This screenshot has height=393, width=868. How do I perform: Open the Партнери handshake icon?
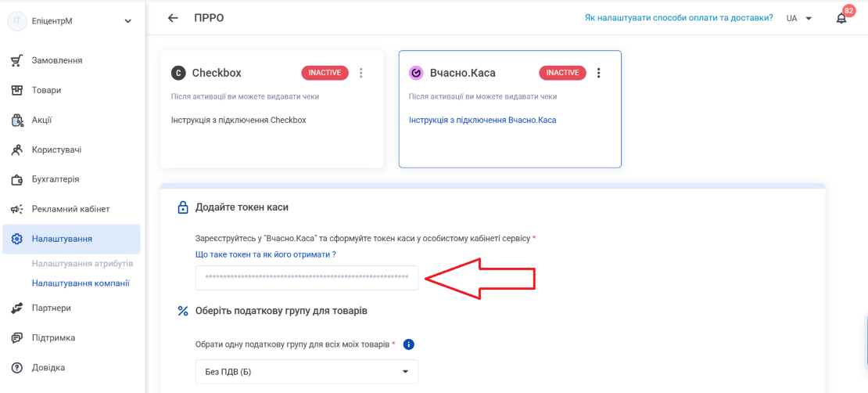[x=17, y=308]
